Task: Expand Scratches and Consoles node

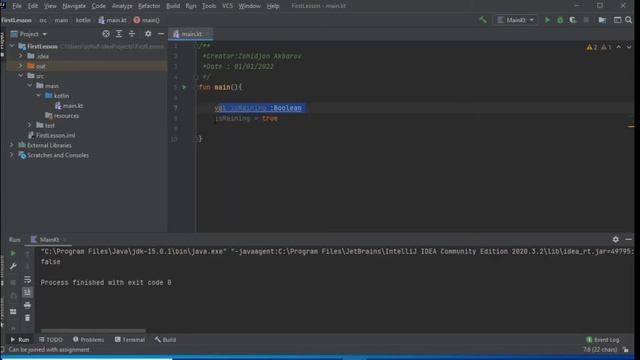Action: [12, 155]
